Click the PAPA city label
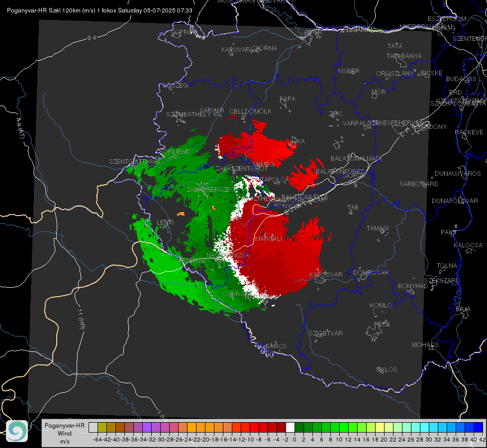The height and width of the screenshot is (448, 487). click(x=288, y=99)
